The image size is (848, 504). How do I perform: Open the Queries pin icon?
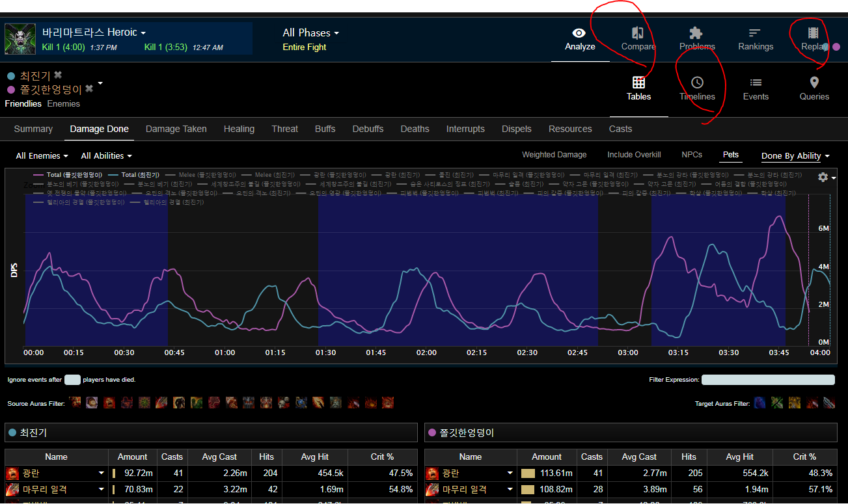[x=814, y=83]
